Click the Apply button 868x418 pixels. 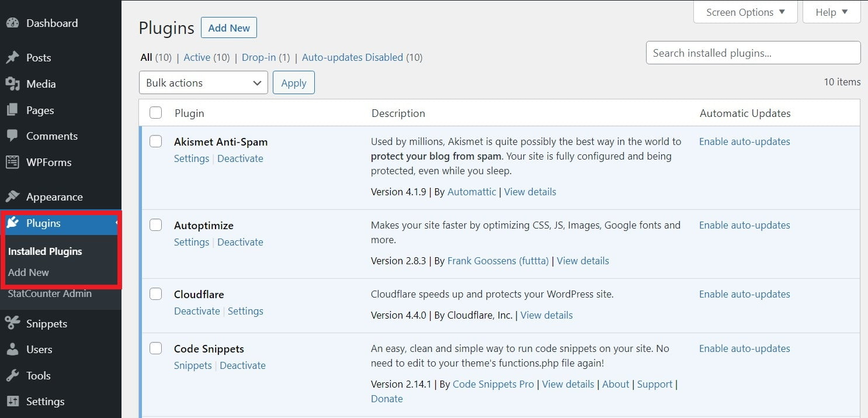pyautogui.click(x=294, y=82)
